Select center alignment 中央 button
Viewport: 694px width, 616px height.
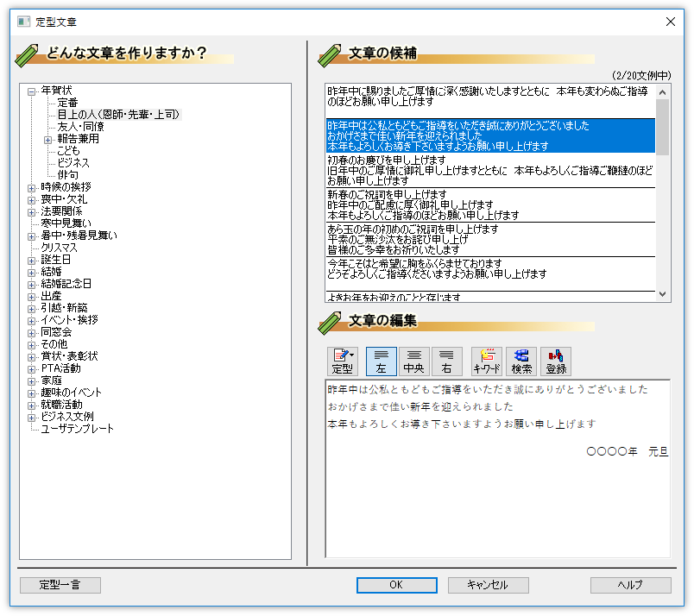click(413, 361)
